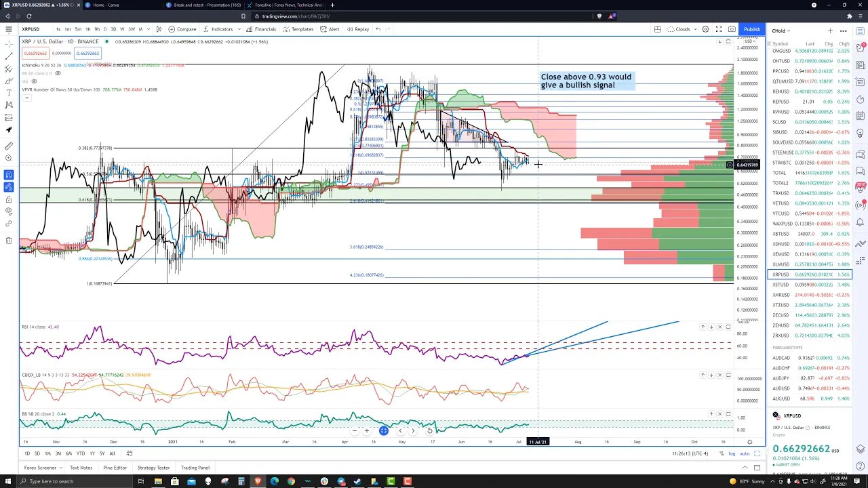Open Financials for the chart
Viewport: 868px width, 488px height.
261,29
